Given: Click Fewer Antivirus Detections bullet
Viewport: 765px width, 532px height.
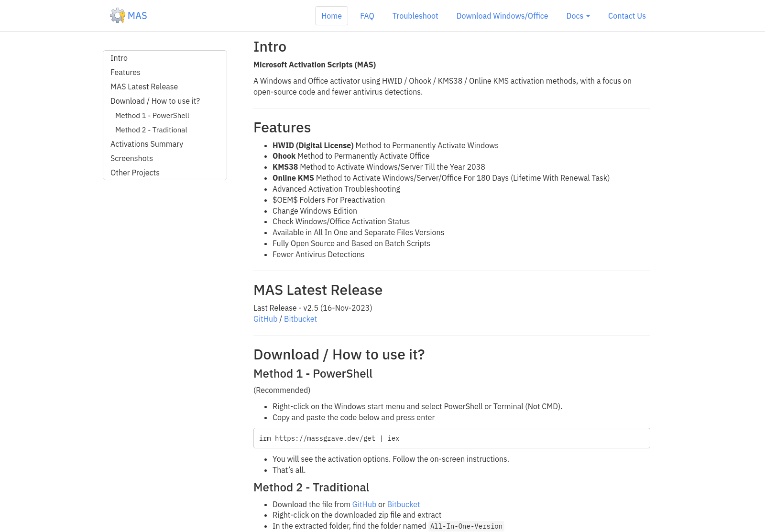Looking at the screenshot, I should click(318, 254).
